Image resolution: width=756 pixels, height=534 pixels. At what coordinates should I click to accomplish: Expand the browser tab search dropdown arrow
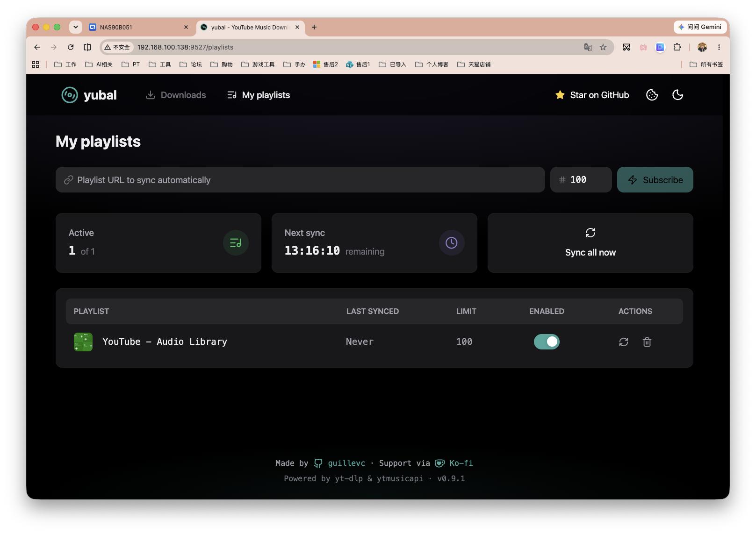point(76,27)
